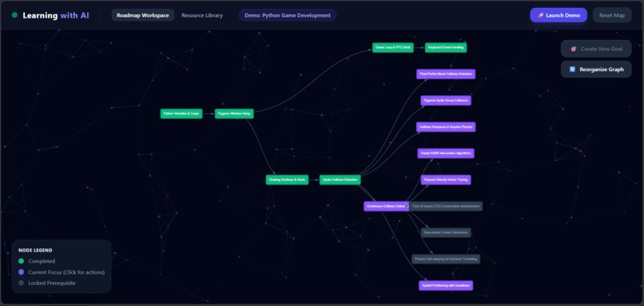Click the Reset Map button

point(612,15)
